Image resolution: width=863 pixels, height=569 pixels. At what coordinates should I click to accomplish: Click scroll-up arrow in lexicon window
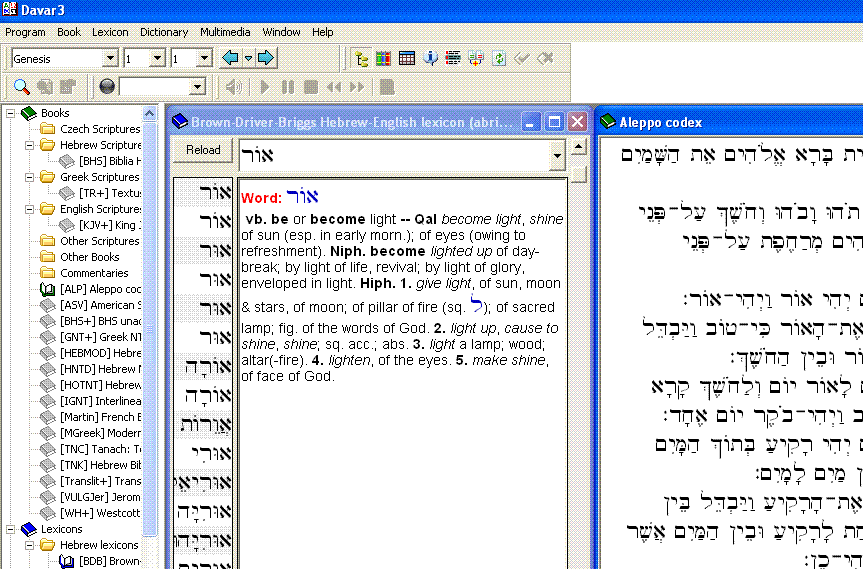(x=578, y=146)
